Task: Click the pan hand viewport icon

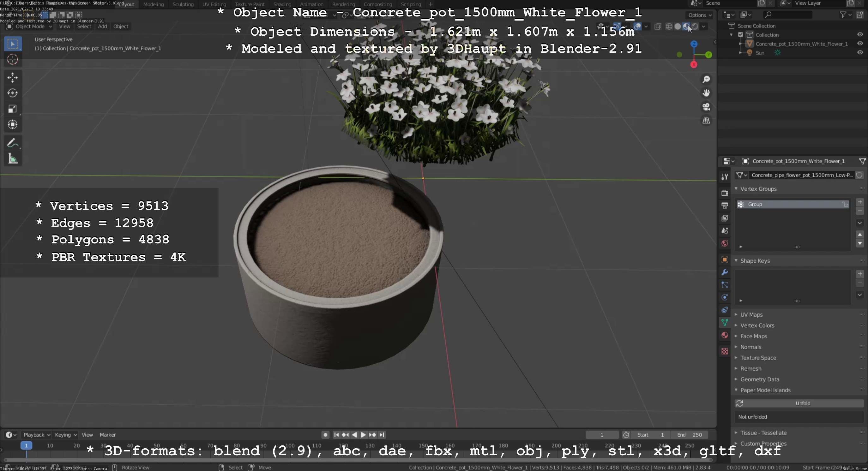Action: pos(706,93)
